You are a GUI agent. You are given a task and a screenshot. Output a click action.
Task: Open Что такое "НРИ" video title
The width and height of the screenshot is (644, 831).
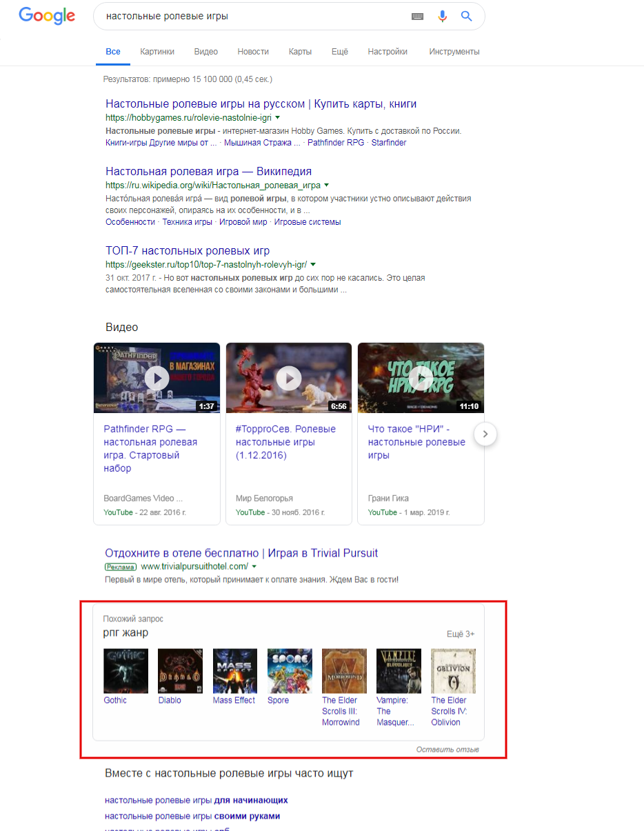pyautogui.click(x=417, y=442)
